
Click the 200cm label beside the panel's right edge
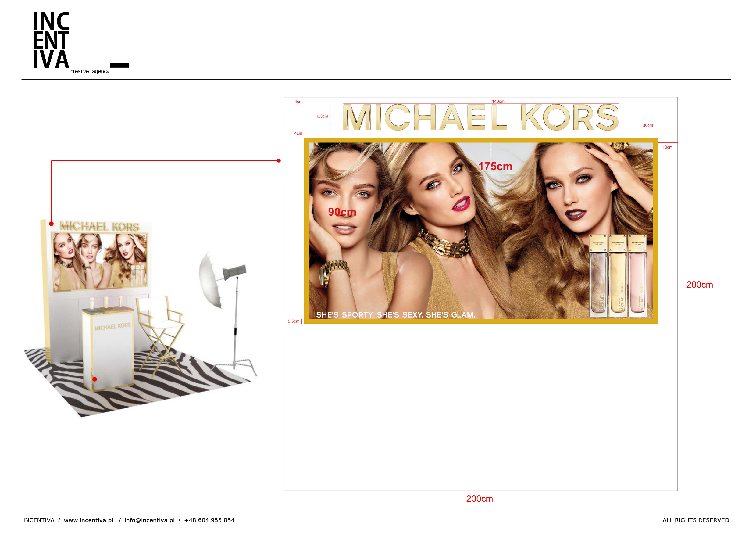[700, 285]
